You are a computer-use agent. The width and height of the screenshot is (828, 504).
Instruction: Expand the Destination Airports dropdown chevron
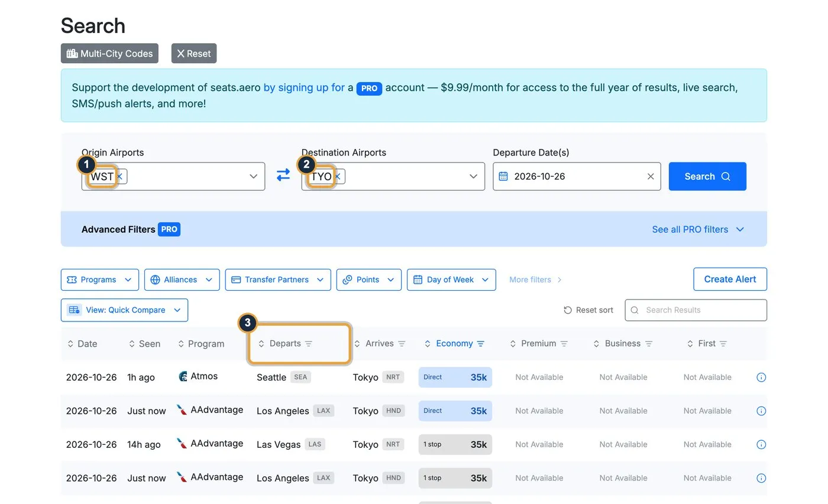coord(473,176)
